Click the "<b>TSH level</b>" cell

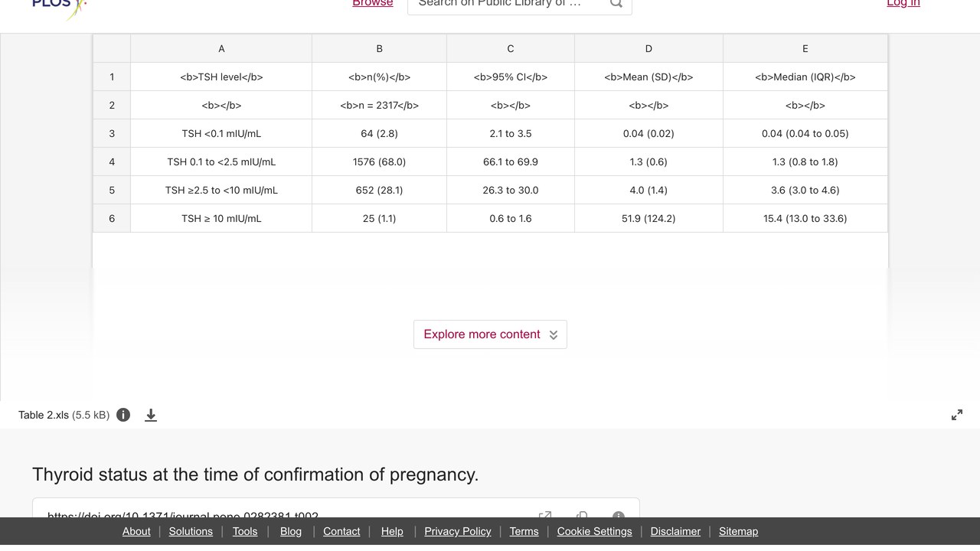coord(221,77)
